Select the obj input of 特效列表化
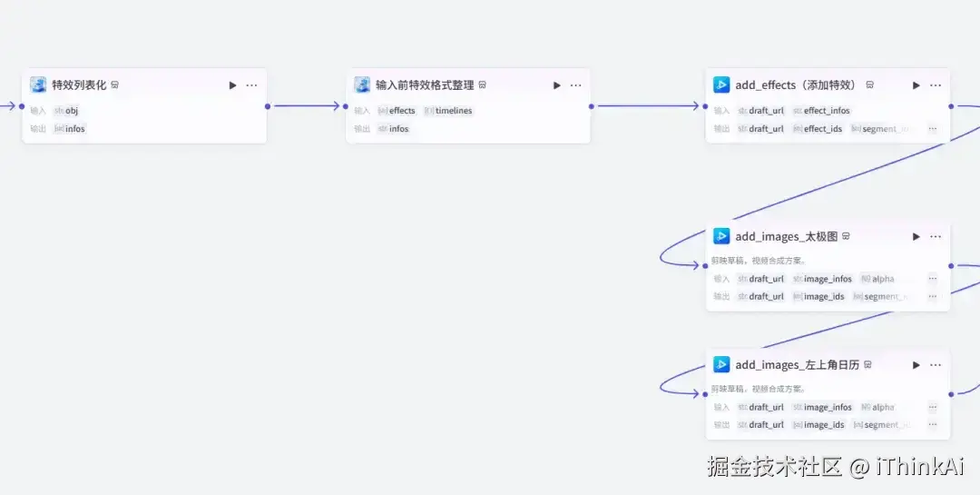This screenshot has width=980, height=495. tap(66, 111)
